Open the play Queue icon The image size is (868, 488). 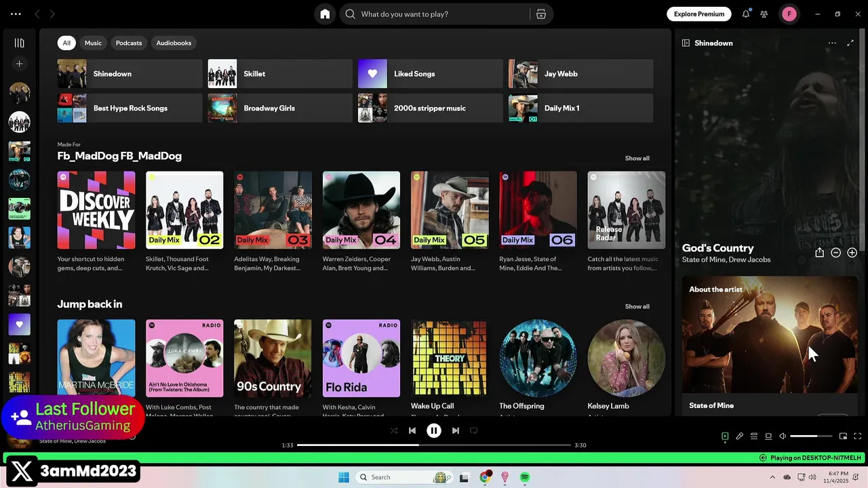pos(754,436)
